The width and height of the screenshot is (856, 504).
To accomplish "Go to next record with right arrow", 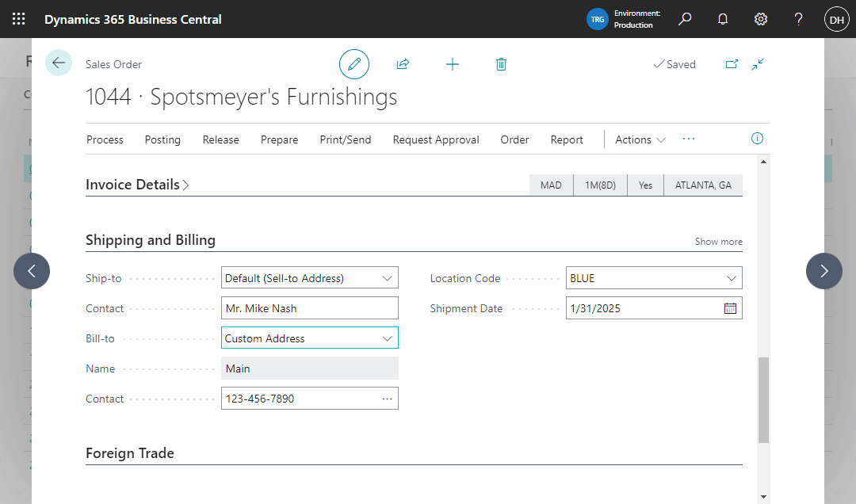I will [x=824, y=271].
